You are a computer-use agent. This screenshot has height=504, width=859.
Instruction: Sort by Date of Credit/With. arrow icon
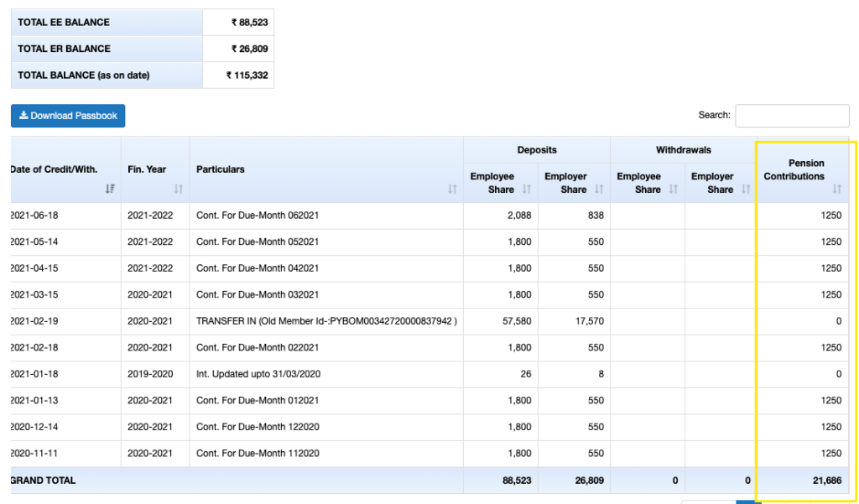(110, 189)
